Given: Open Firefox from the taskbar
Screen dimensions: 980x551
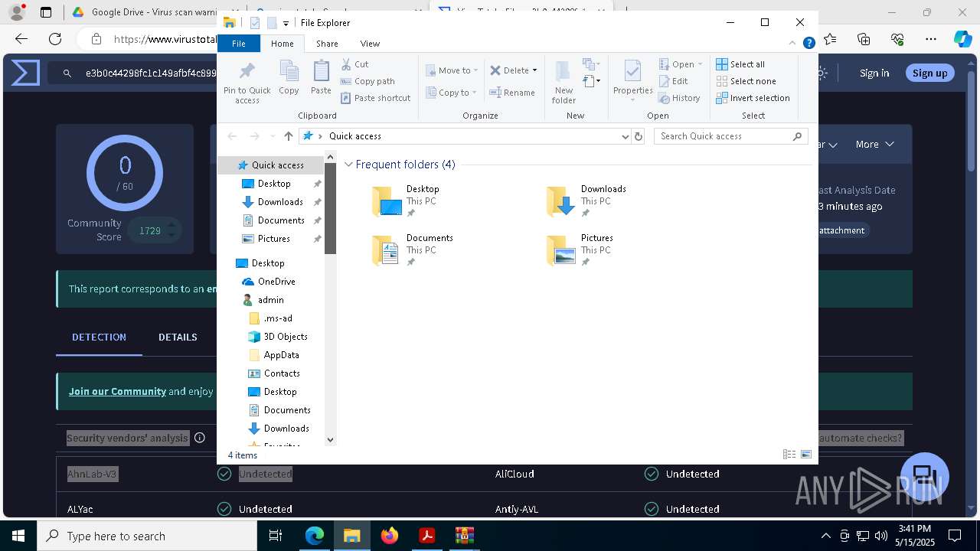Looking at the screenshot, I should [390, 536].
